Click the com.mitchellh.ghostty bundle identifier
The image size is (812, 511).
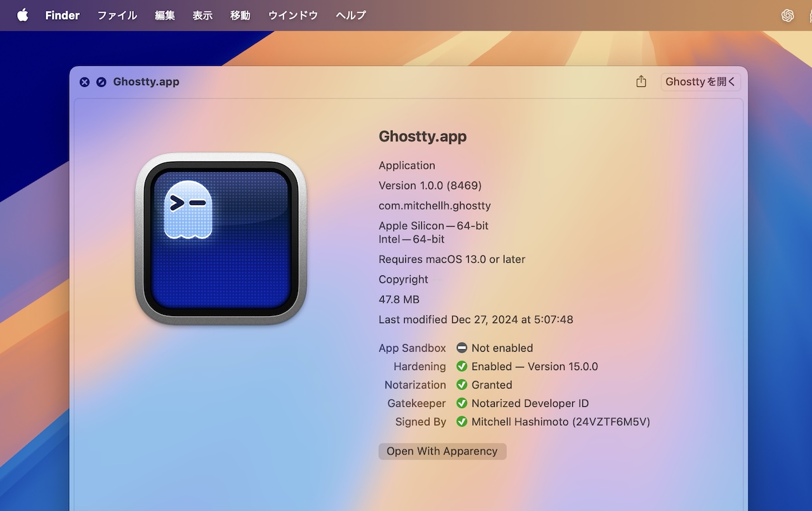point(435,206)
